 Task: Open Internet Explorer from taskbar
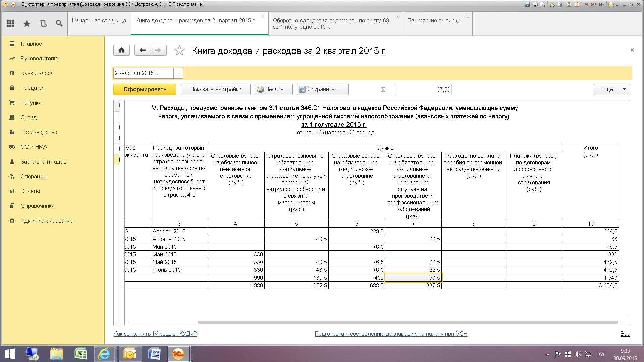[104, 354]
